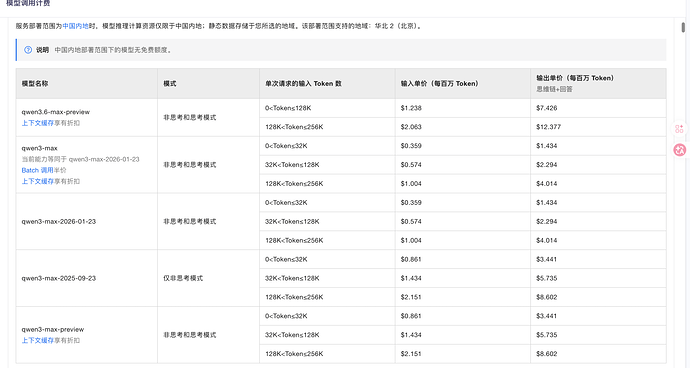Image resolution: width=690 pixels, height=368 pixels.
Task: Select the qwen3-max-preview model name
Action: (x=53, y=329)
